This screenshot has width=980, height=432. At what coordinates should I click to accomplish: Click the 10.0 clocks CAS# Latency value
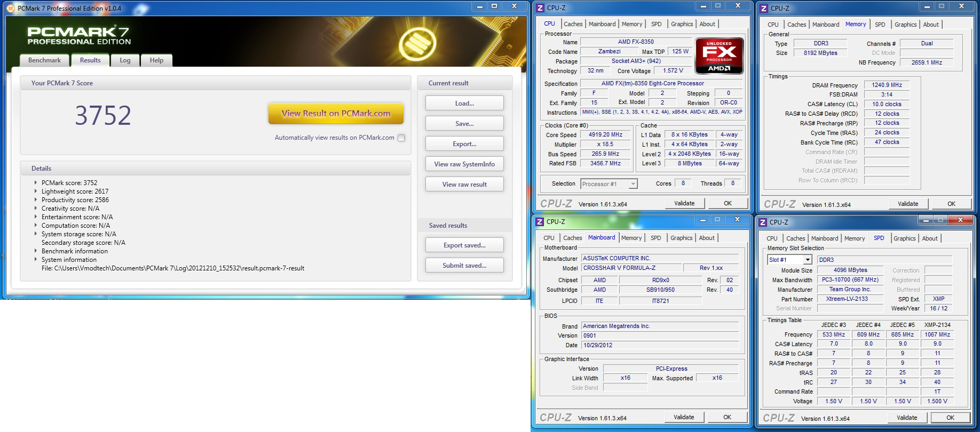(887, 105)
